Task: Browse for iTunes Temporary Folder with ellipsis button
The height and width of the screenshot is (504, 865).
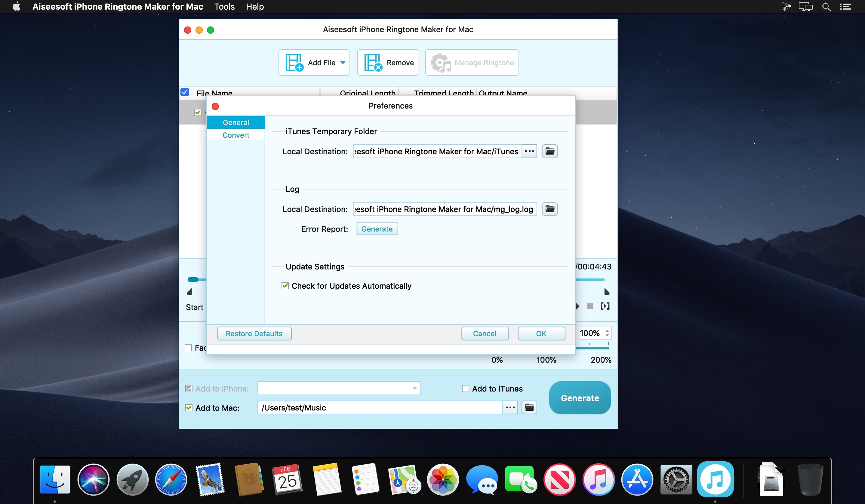Action: (529, 151)
